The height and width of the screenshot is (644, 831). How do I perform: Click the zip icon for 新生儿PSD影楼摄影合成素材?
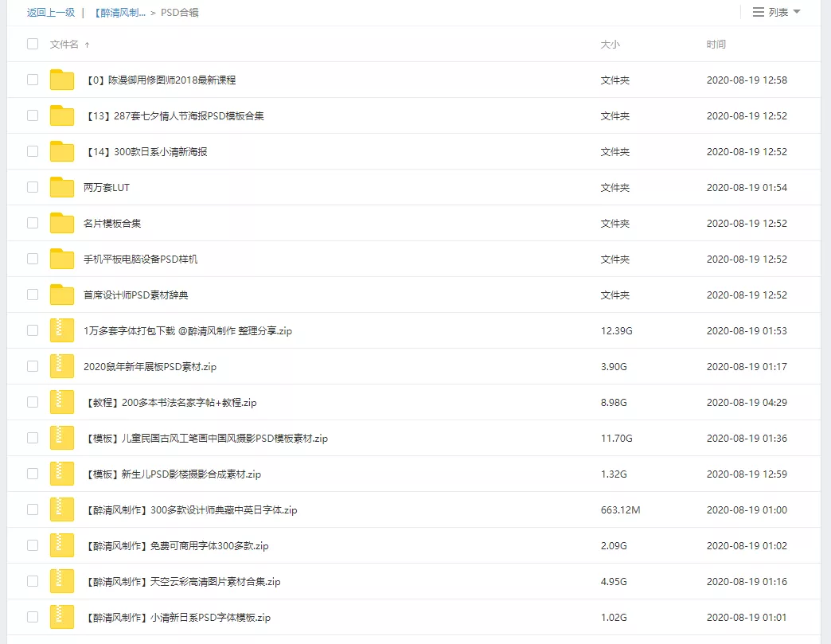(x=62, y=474)
